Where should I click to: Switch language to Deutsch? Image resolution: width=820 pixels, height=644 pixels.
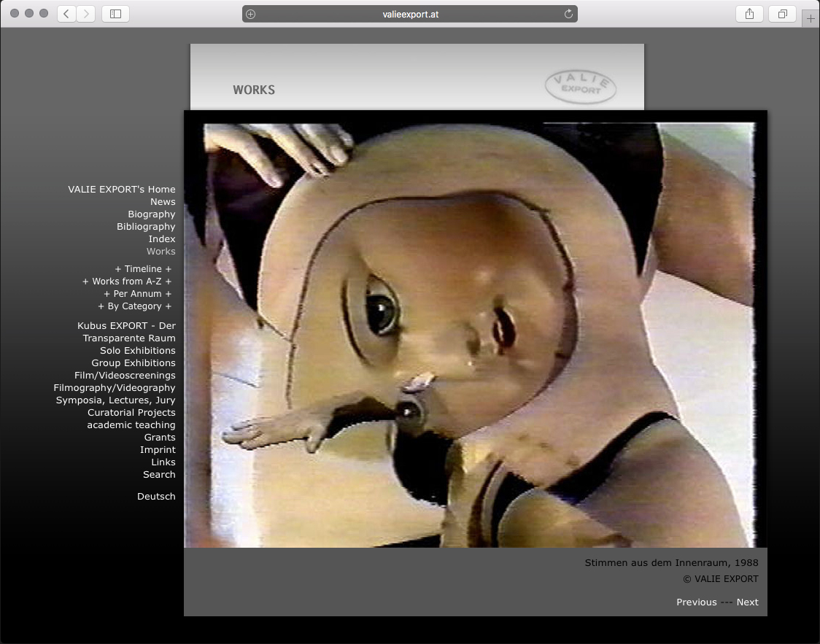pos(156,497)
